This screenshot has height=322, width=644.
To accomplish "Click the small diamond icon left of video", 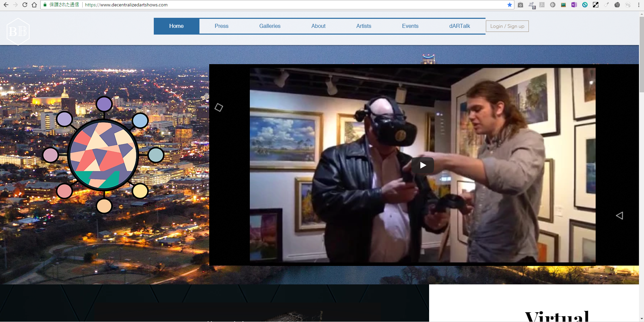I will point(219,107).
